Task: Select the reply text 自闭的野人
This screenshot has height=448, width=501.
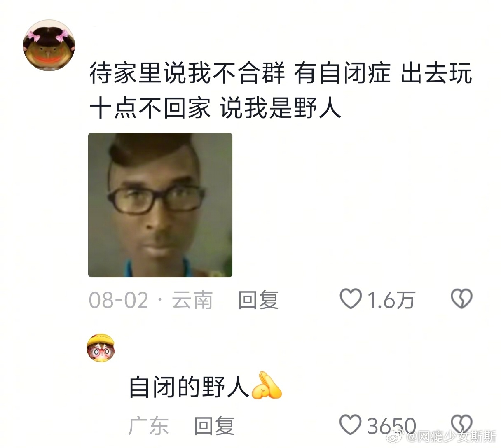Action: tap(190, 386)
